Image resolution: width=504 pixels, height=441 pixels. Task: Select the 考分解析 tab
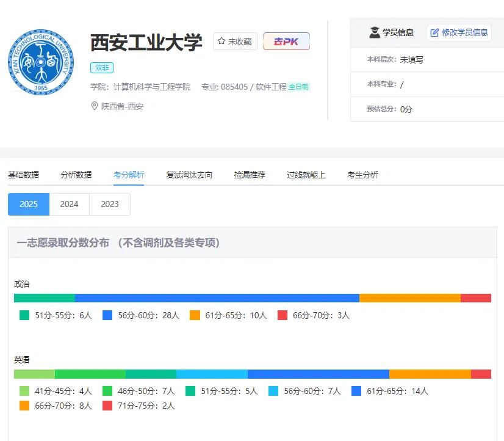coord(129,175)
